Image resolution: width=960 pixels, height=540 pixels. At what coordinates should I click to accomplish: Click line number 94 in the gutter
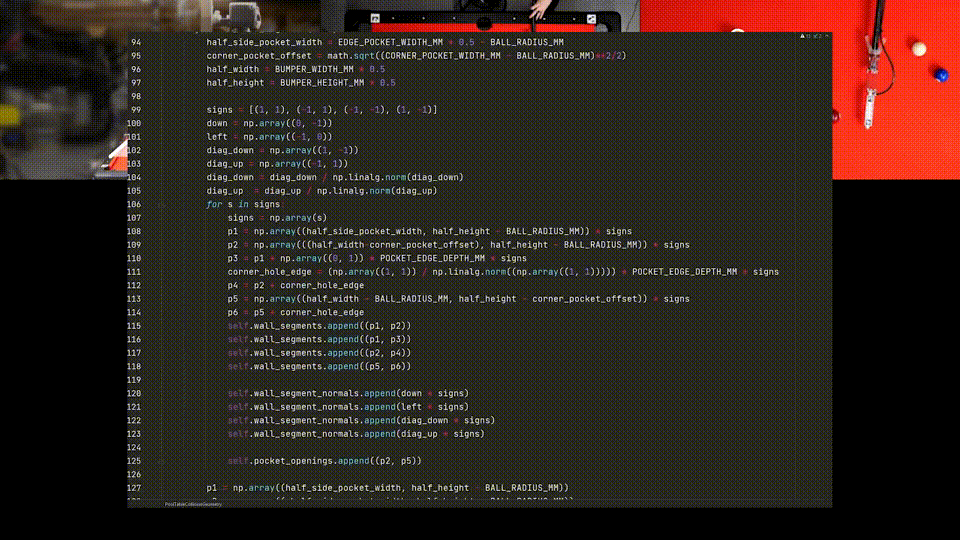[136, 42]
